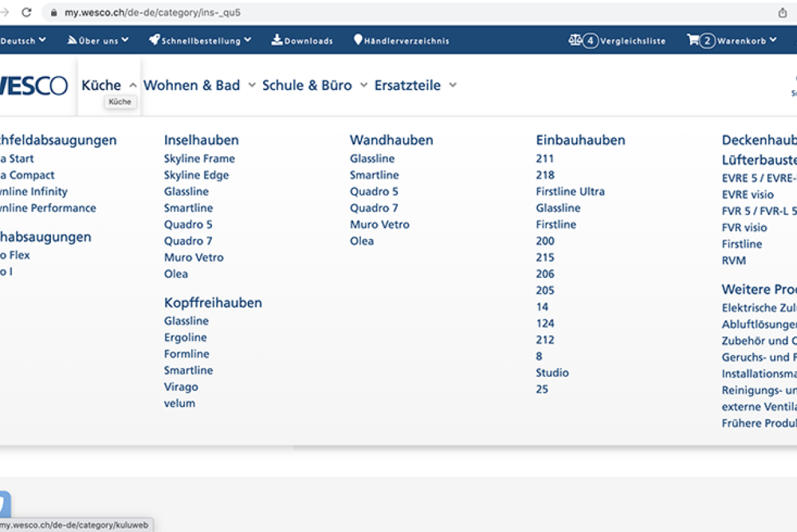Open the Wohnen & Bad menu
797x532 pixels.
click(x=199, y=85)
